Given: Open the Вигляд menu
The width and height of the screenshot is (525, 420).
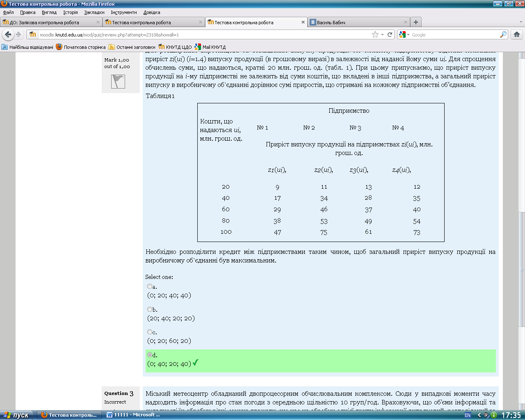Looking at the screenshot, I should [49, 12].
